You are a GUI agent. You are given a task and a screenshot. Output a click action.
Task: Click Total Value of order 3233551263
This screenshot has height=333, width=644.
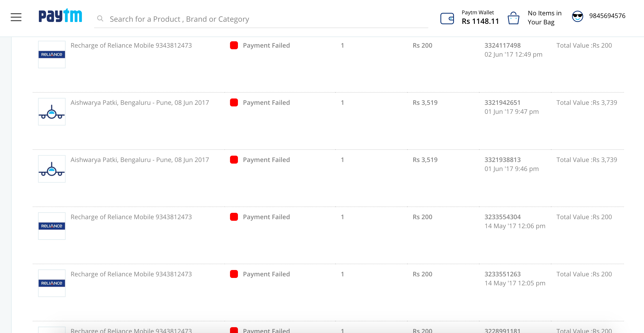point(584,274)
